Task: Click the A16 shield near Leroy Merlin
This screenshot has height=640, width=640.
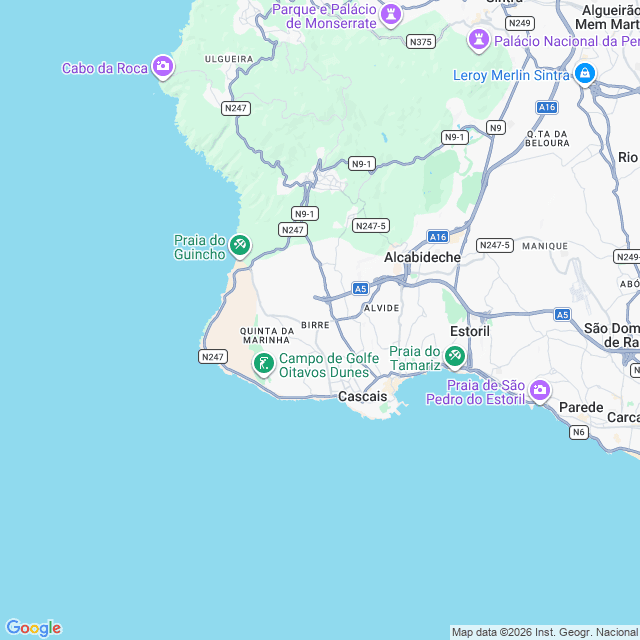Action: pyautogui.click(x=547, y=107)
